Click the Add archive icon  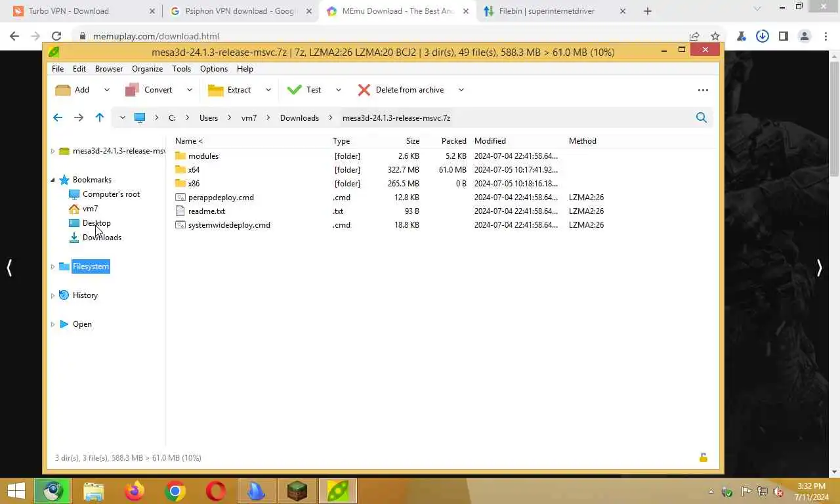63,90
